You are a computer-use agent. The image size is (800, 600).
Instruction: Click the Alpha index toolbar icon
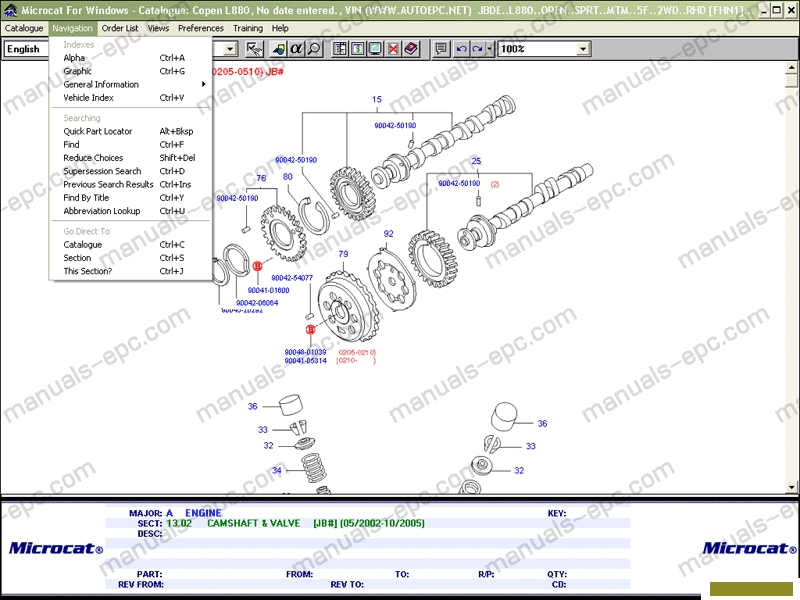tap(296, 49)
